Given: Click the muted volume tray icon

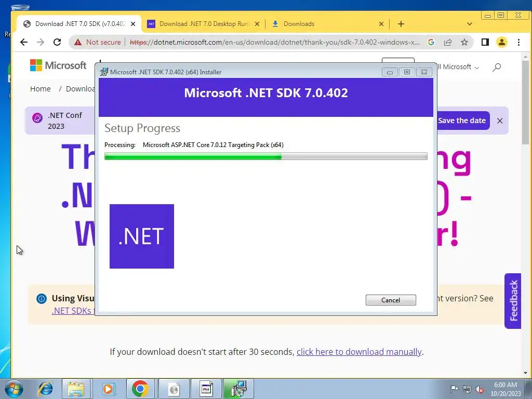Looking at the screenshot, I should tap(480, 389).
